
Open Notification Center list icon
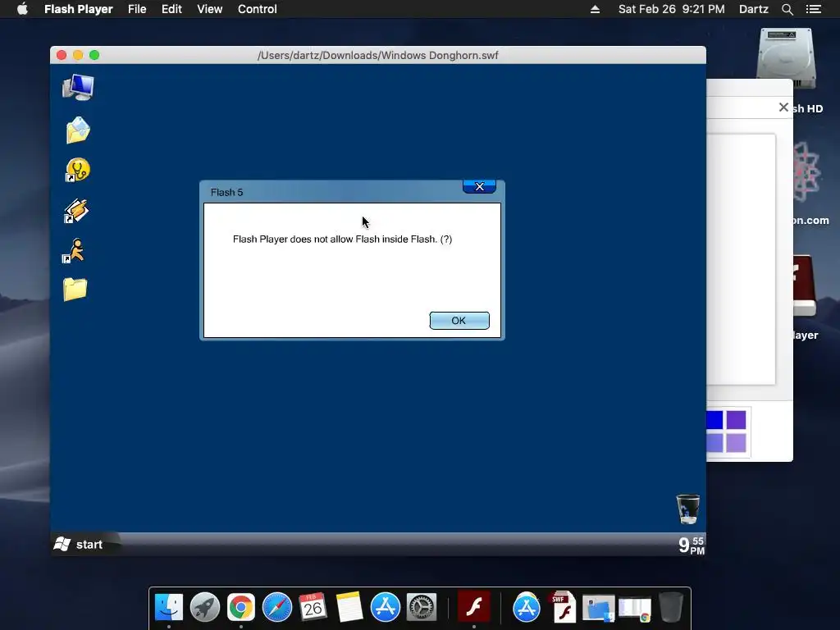pyautogui.click(x=813, y=9)
